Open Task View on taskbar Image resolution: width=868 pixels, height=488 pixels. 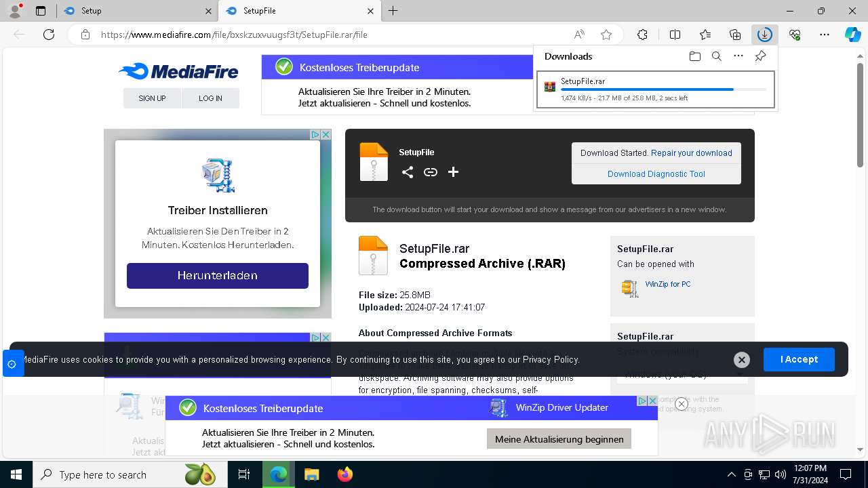pyautogui.click(x=244, y=474)
